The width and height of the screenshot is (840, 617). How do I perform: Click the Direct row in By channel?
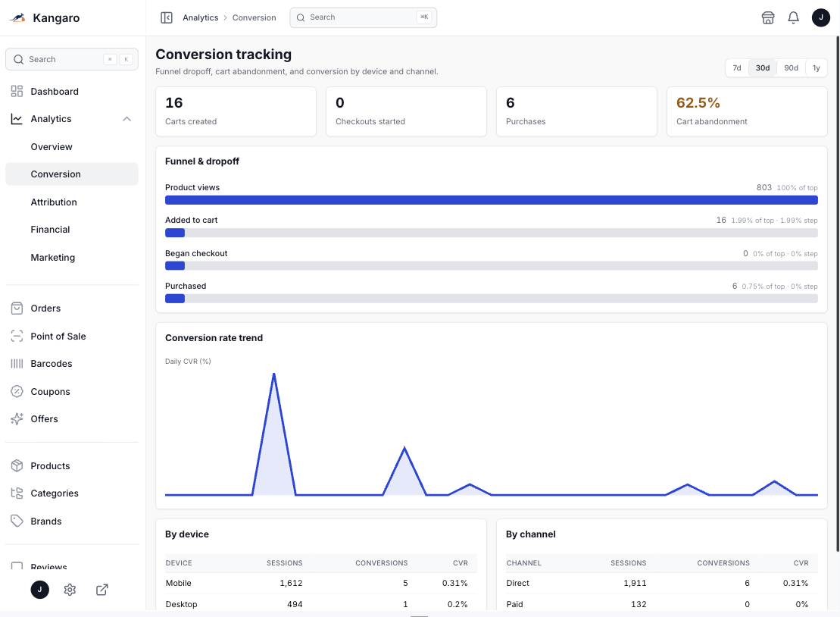click(x=661, y=583)
